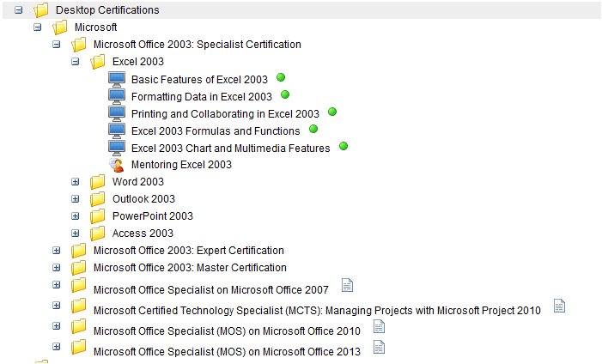602x364 pixels.
Task: Expand the MCTS Managing Projects with Project 2010 node
Action: 57,306
